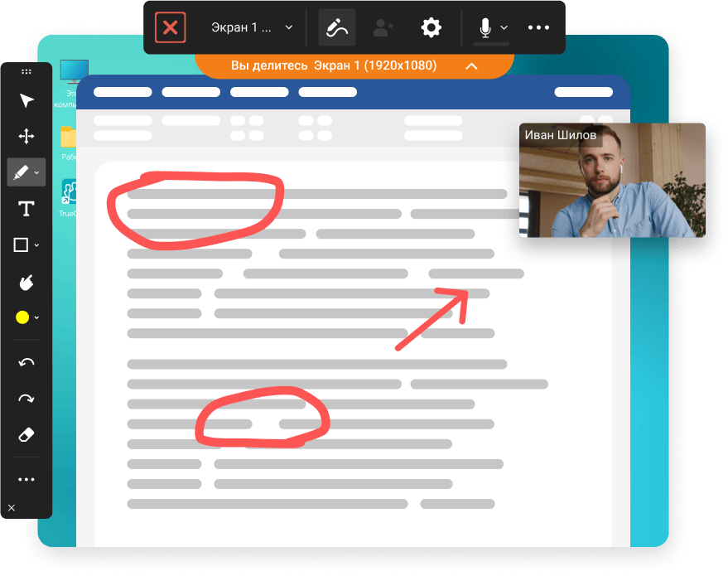The image size is (728, 576).
Task: Select the rectangle shape tool
Action: tap(22, 245)
